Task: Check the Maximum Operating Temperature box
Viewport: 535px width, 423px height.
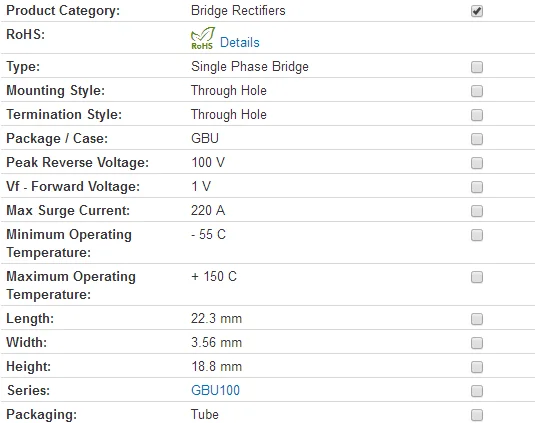Action: coord(477,277)
